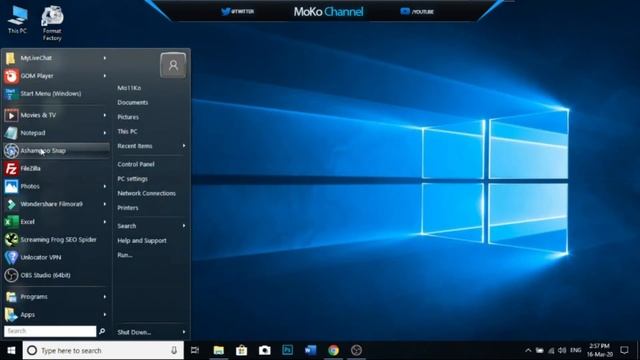This screenshot has width=640, height=360.
Task: Open Word from the taskbar
Action: [310, 350]
